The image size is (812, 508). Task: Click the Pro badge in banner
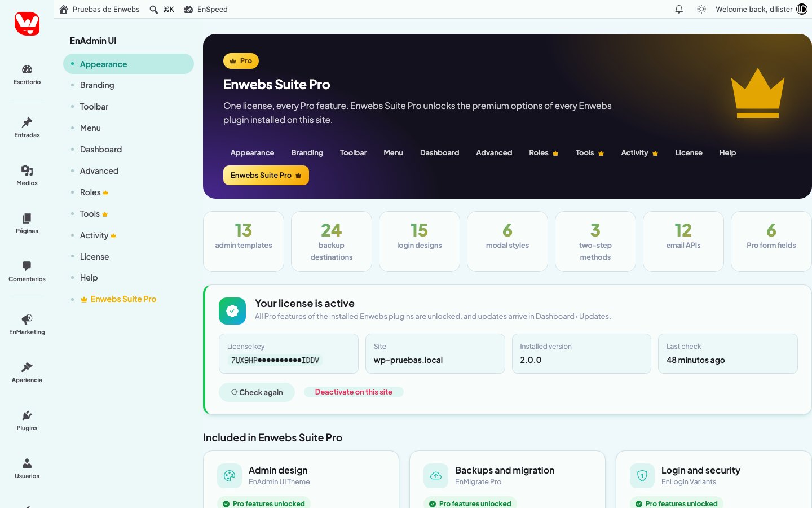241,60
